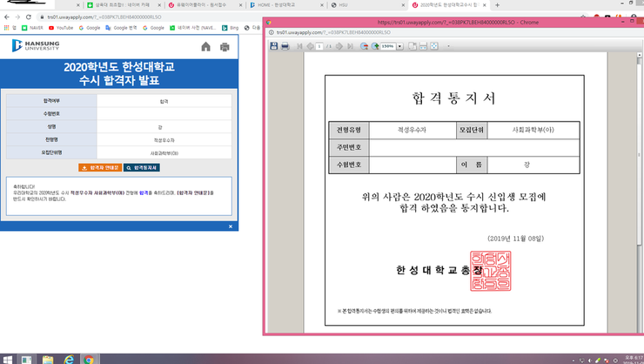This screenshot has width=644, height=364.
Task: Click the Chrome icon in the taskbar
Action: pos(89,359)
